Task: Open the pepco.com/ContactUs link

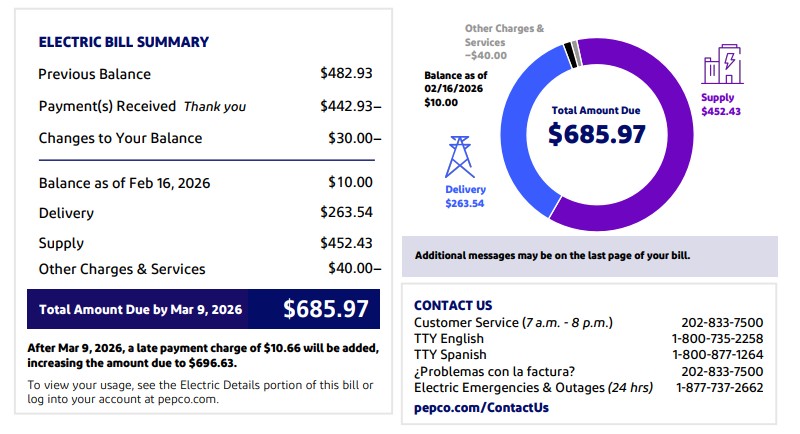Action: coord(481,408)
